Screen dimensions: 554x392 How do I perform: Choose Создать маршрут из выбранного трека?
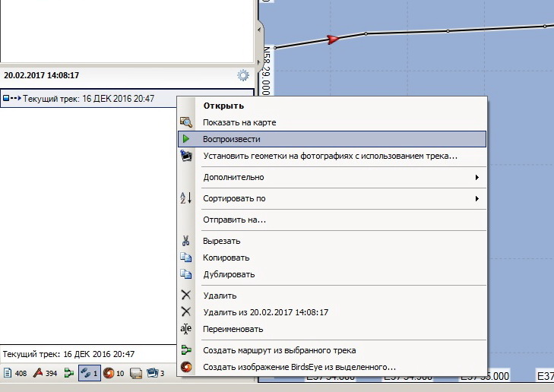point(279,350)
